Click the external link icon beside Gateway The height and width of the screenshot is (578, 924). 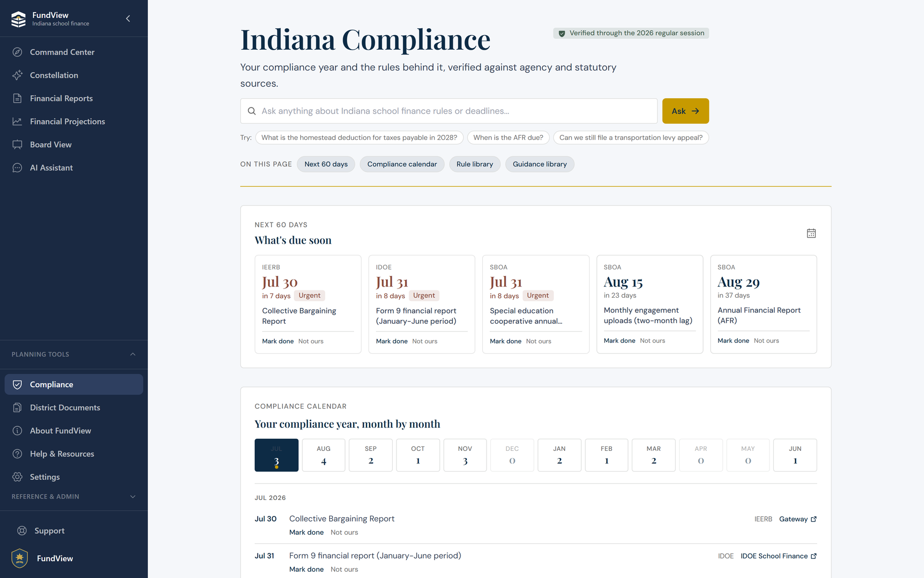click(x=814, y=519)
